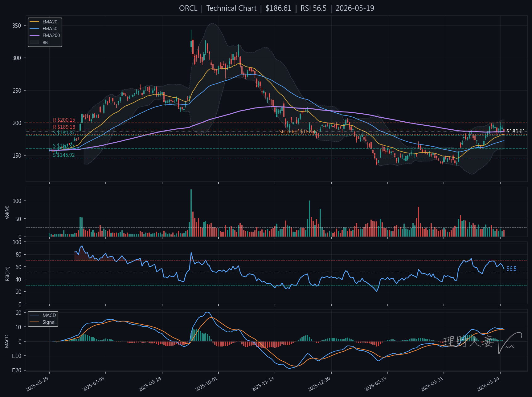Click the 50 label on the volume axis
This screenshot has height=397, width=532.
[x=18, y=219]
